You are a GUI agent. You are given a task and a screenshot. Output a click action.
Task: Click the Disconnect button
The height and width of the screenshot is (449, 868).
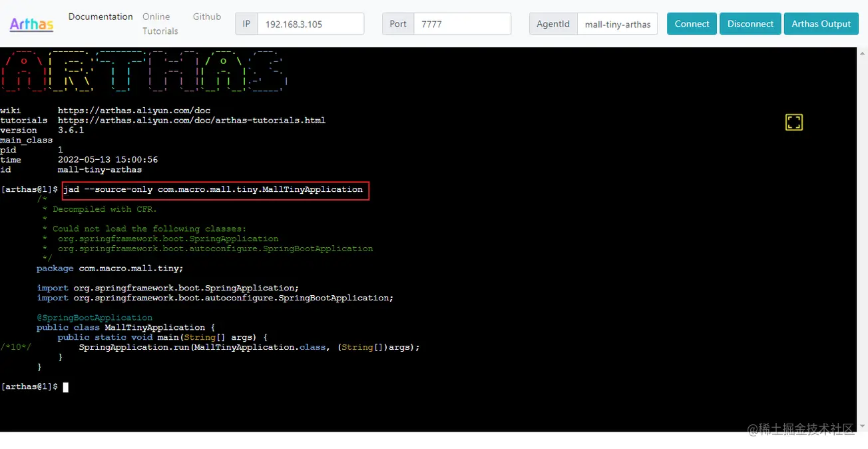[x=750, y=24]
